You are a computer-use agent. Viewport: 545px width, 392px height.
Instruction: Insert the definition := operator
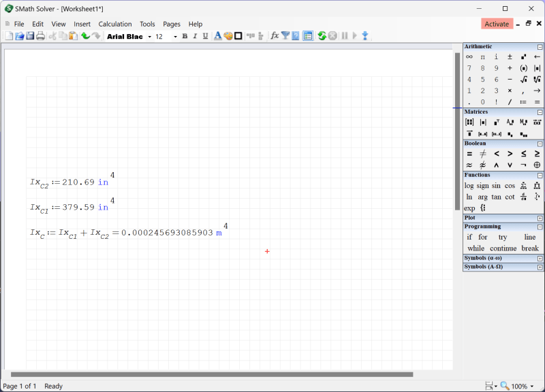click(x=523, y=102)
